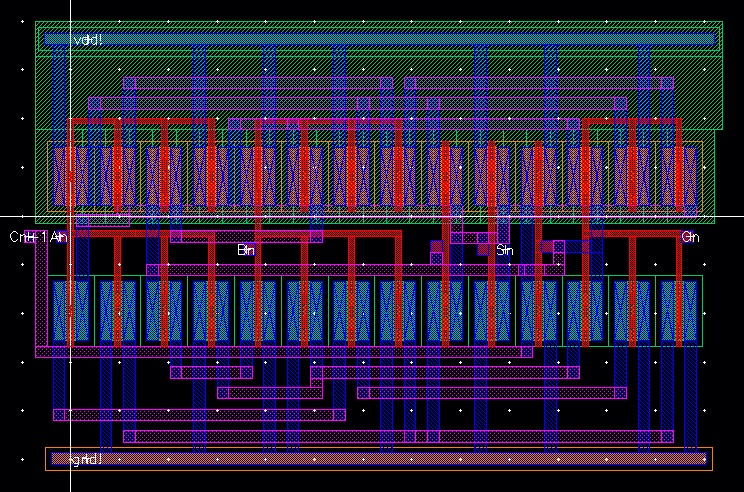Image resolution: width=744 pixels, height=492 pixels.
Task: Click the rightmost NMOS transistor diffusion
Action: [679, 311]
